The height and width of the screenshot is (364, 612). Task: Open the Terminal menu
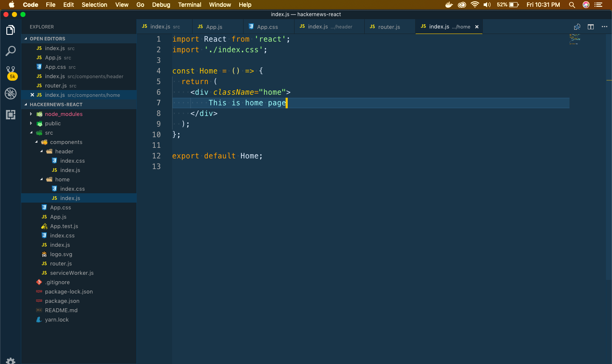tap(190, 5)
